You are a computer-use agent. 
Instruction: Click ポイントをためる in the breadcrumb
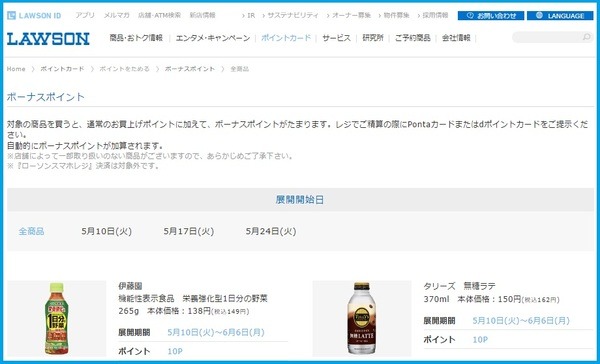pyautogui.click(x=124, y=69)
